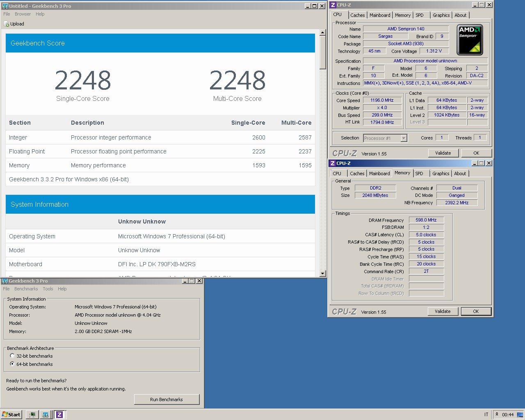Open the Processor #1 selection dropdown
Image resolution: width=525 pixels, height=420 pixels.
(x=404, y=138)
